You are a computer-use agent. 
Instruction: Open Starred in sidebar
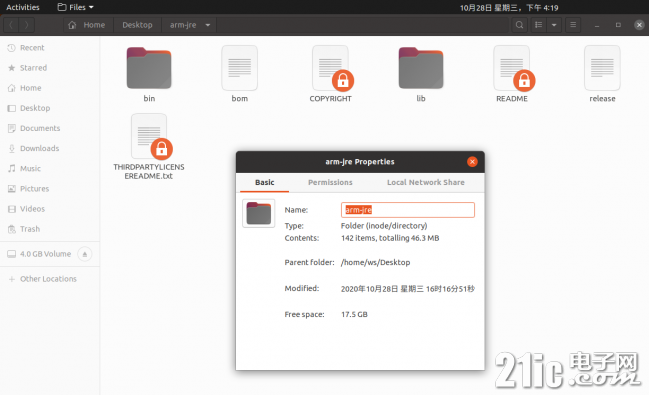coord(50,67)
